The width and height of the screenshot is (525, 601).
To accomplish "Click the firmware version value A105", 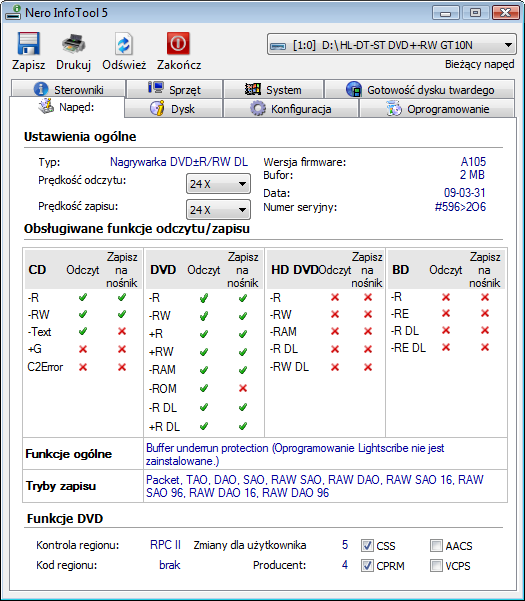I will pos(473,162).
